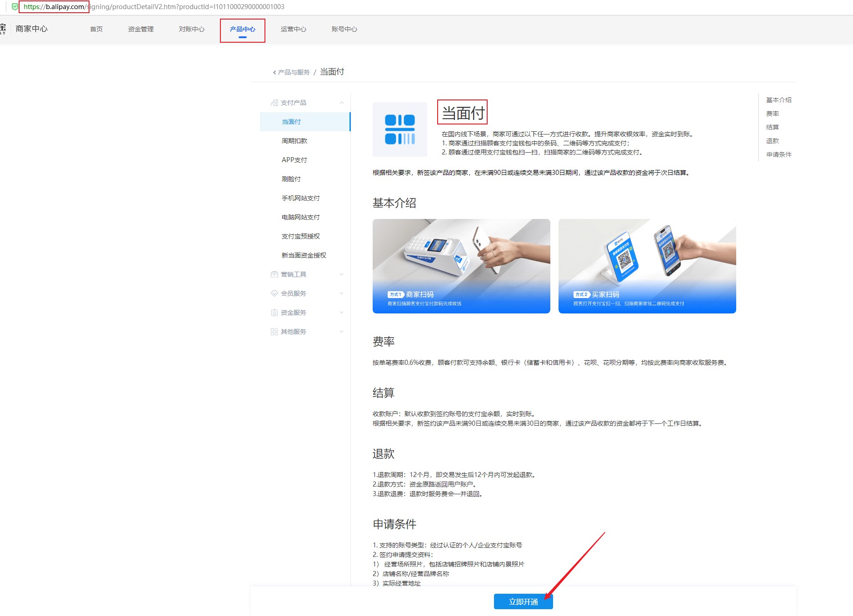The image size is (853, 616).
Task: Click 商家中心 header title
Action: coord(31,29)
